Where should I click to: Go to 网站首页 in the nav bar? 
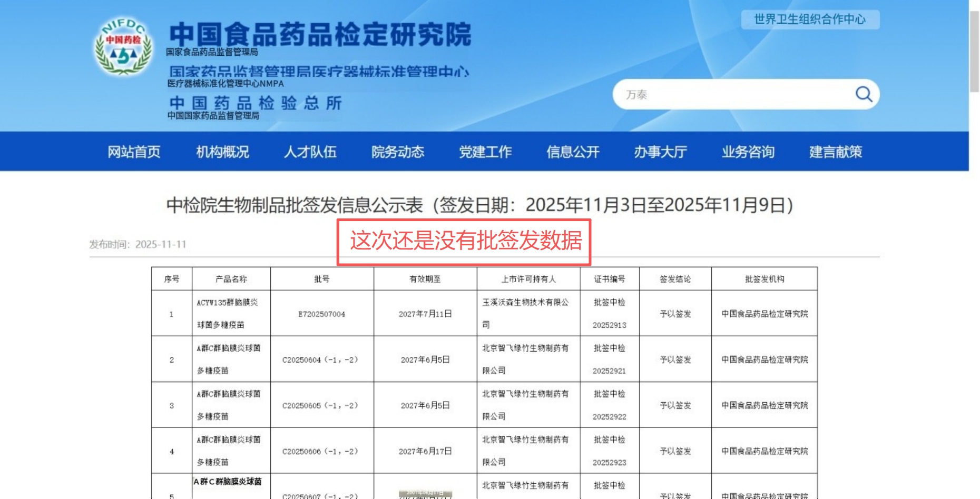coord(134,152)
